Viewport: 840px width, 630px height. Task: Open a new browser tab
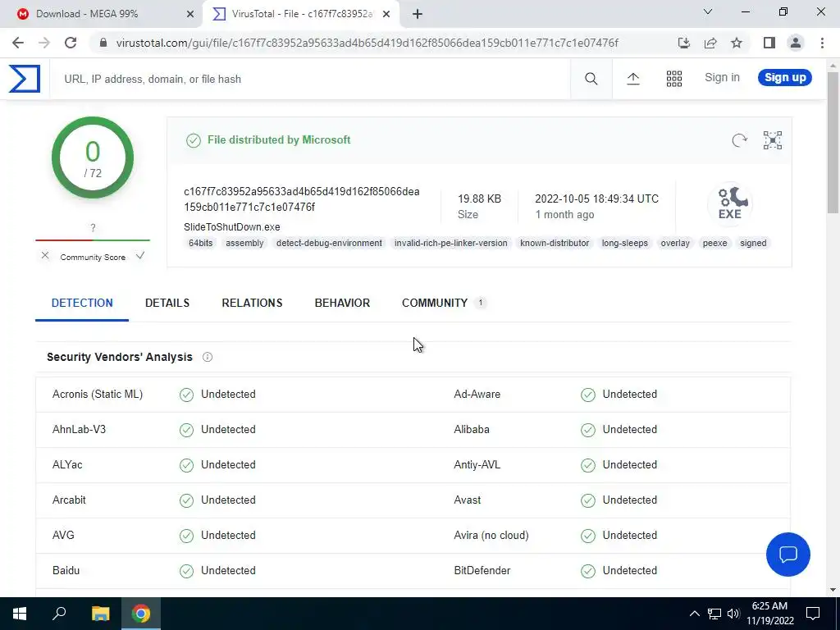click(x=418, y=14)
